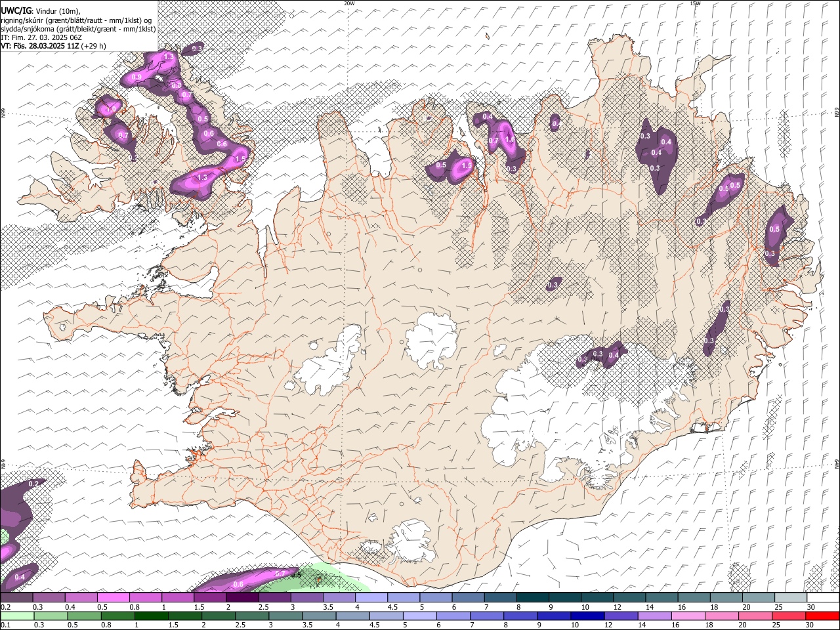Pick the violet 14 swatch in lower legend

point(654,616)
